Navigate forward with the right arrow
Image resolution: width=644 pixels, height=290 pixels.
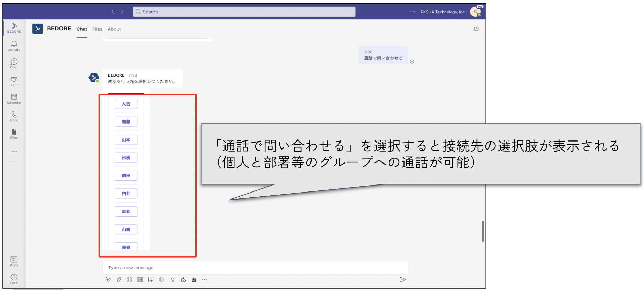click(x=122, y=12)
